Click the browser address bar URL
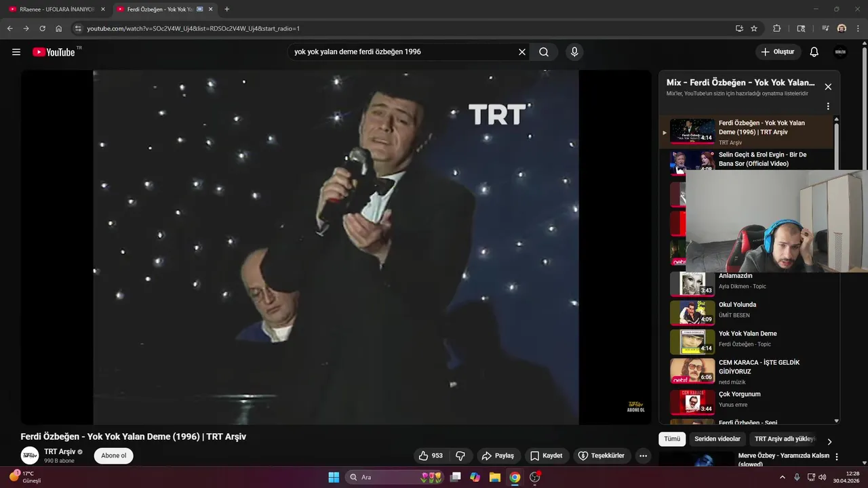868x488 pixels. click(x=193, y=28)
